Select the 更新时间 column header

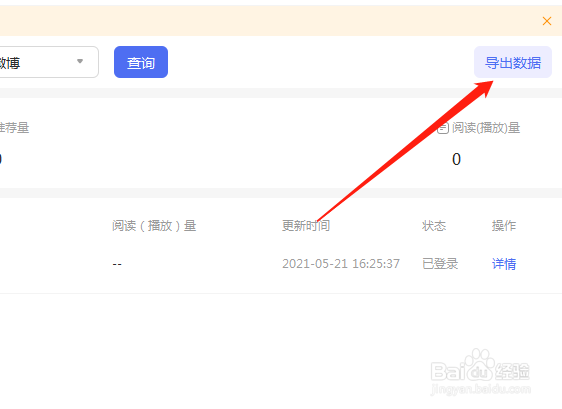pos(306,225)
